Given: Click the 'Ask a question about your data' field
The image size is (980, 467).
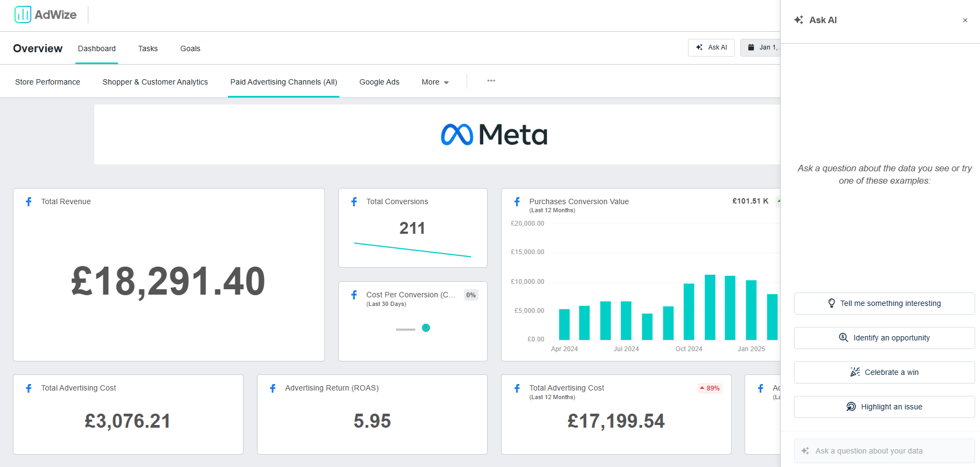Looking at the screenshot, I should [x=884, y=451].
